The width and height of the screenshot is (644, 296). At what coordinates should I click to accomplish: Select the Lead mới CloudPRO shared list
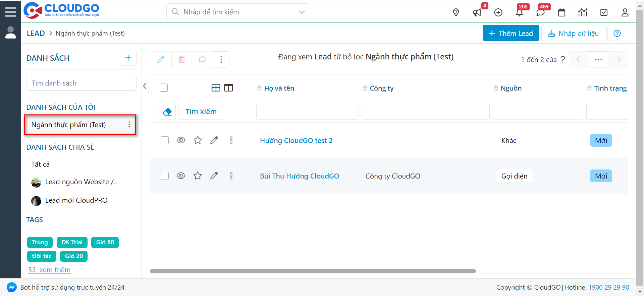pyautogui.click(x=76, y=200)
